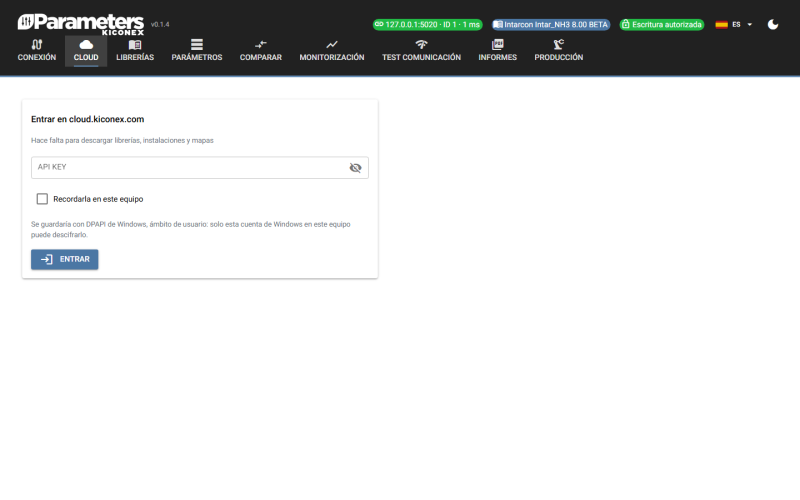Viewport: 800px width, 500px height.
Task: Open the Test Comunicación tab
Action: tap(421, 51)
